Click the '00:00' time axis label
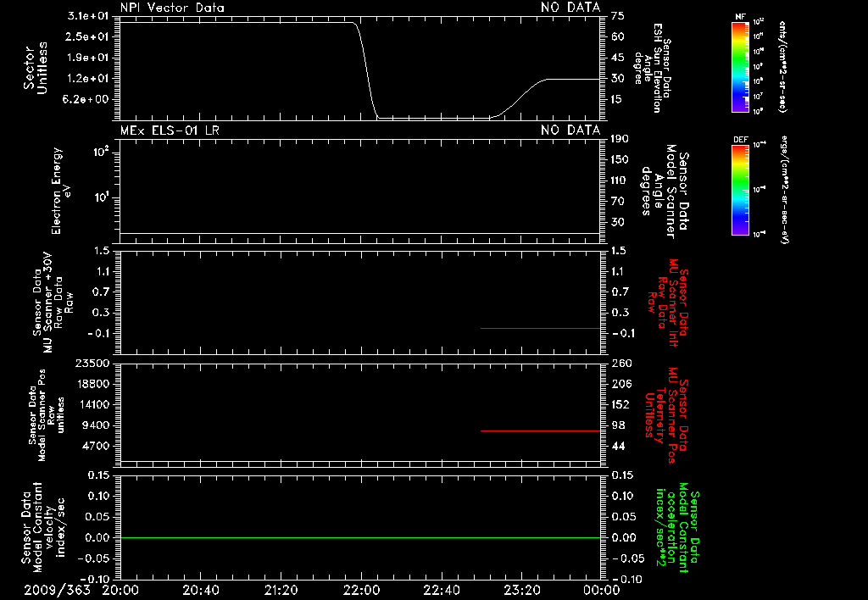 [601, 590]
